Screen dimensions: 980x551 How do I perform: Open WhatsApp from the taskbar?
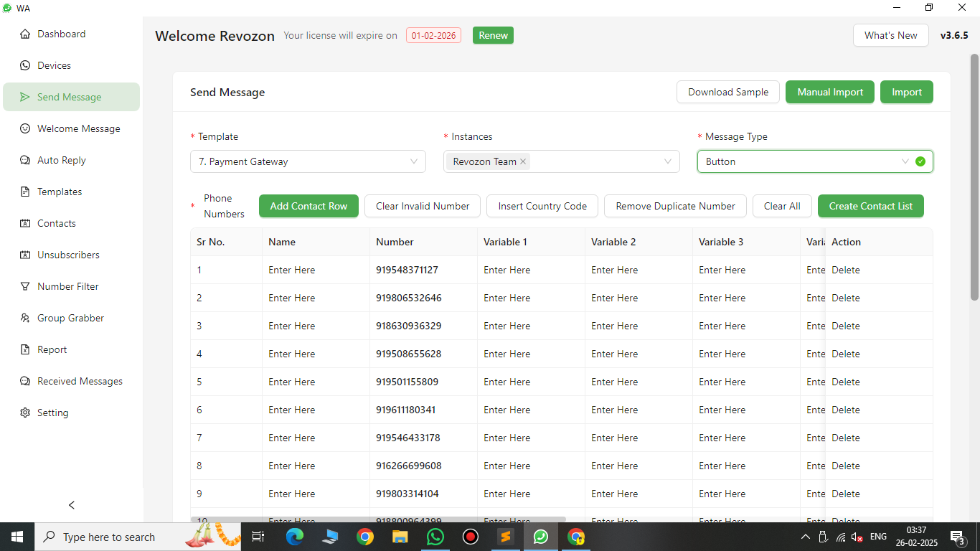pyautogui.click(x=435, y=537)
